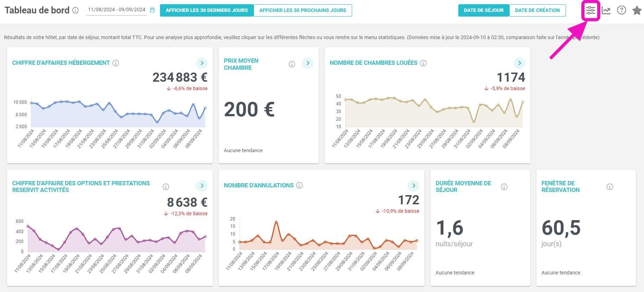This screenshot has width=644, height=292.
Task: Click the favorite star icon
Action: (637, 10)
